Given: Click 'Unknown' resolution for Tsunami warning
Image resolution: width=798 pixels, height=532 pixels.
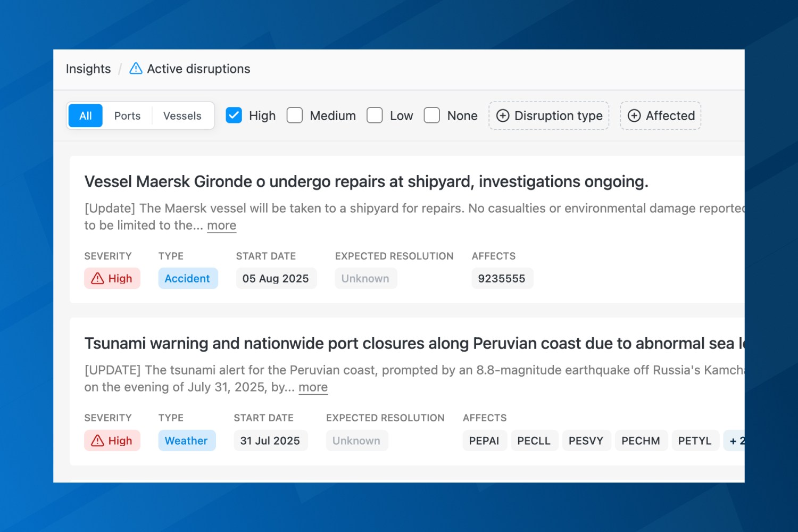Looking at the screenshot, I should click(356, 440).
